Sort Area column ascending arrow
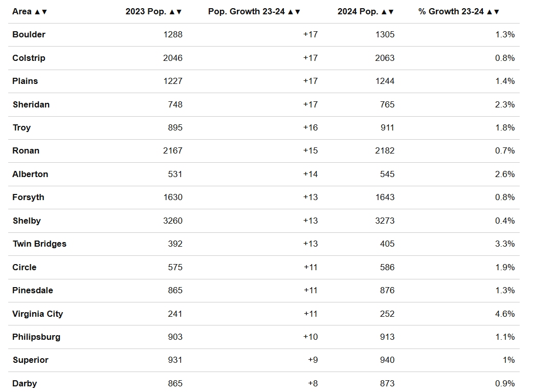 tap(37, 12)
